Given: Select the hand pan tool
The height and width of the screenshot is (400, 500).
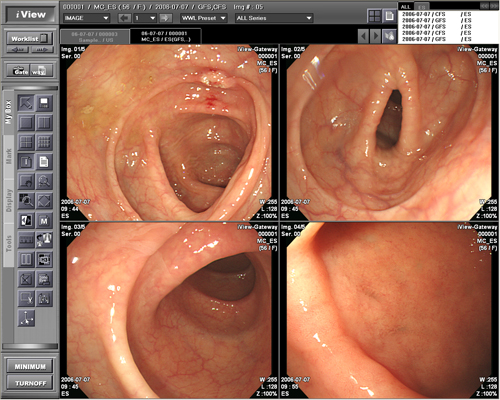Looking at the screenshot, I should (26, 181).
